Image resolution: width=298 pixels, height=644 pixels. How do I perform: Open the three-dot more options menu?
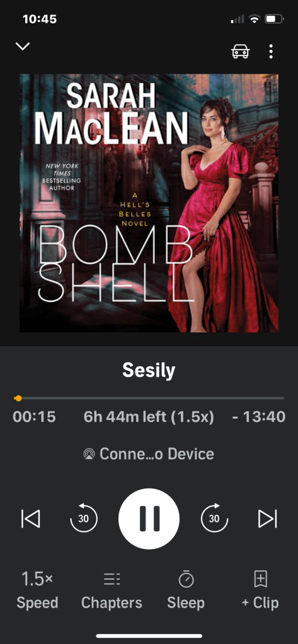pos(270,52)
